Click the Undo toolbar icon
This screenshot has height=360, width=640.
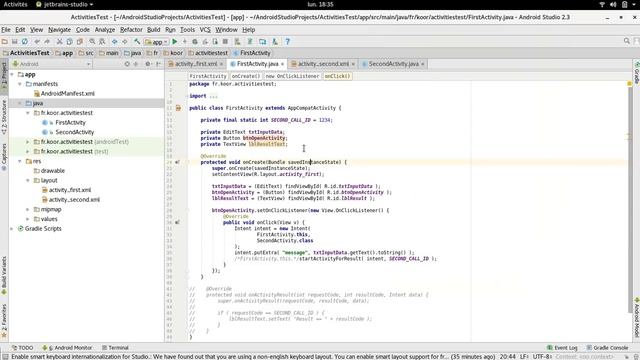click(x=37, y=42)
